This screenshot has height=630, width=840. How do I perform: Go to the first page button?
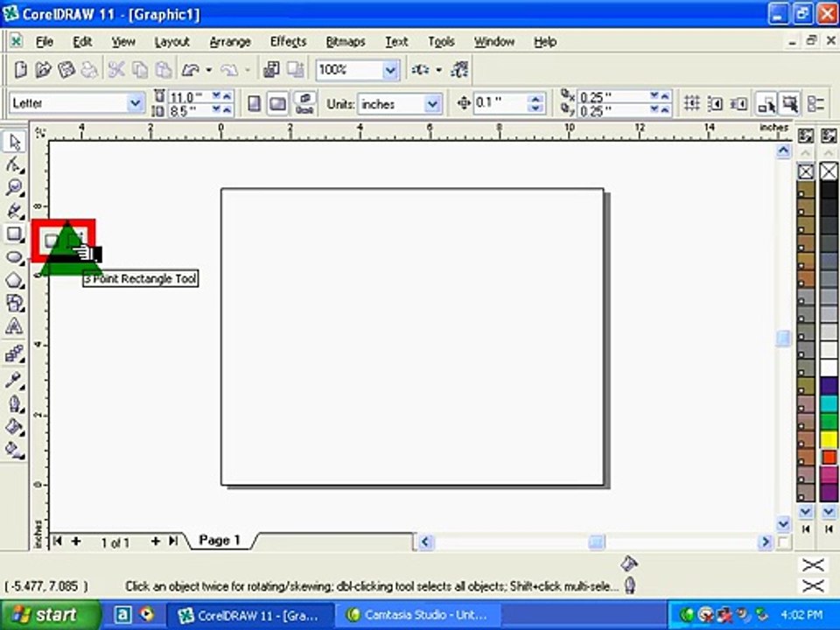58,541
